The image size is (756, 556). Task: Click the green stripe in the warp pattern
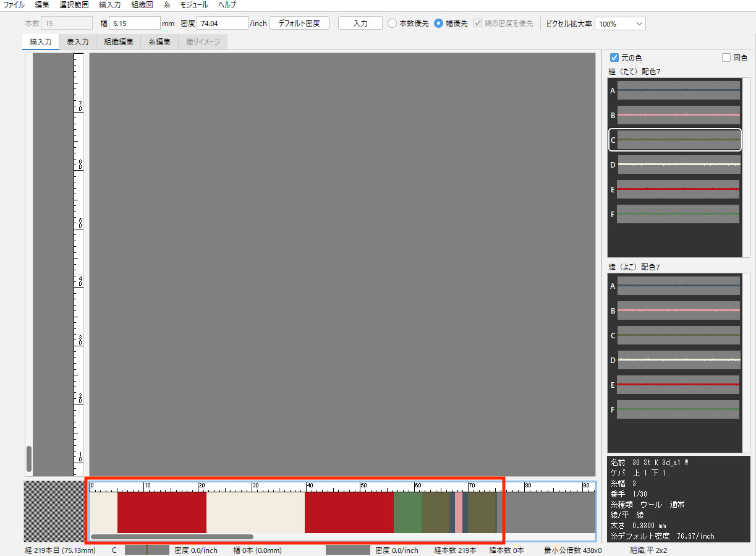(407, 512)
